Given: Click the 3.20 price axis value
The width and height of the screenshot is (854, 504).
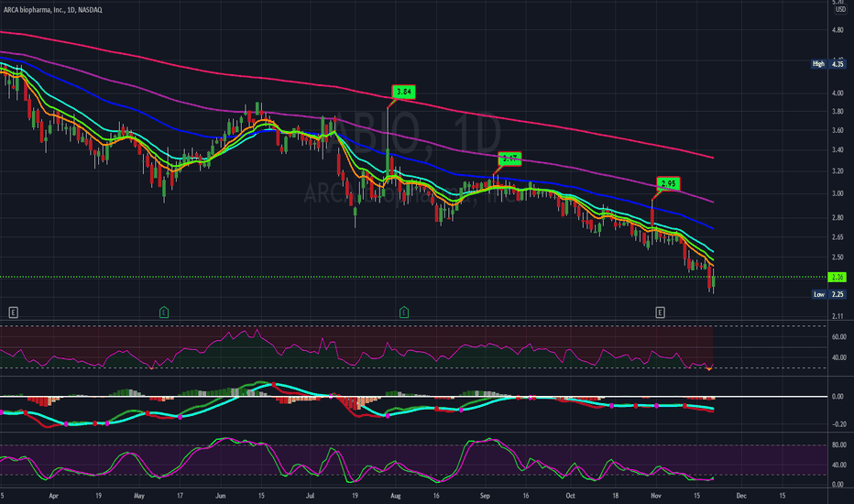Looking at the screenshot, I should [x=838, y=171].
